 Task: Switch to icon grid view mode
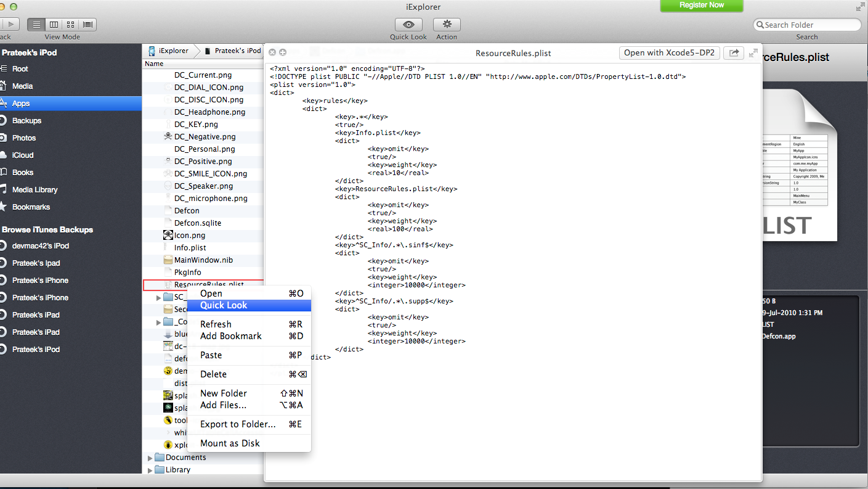pos(71,25)
